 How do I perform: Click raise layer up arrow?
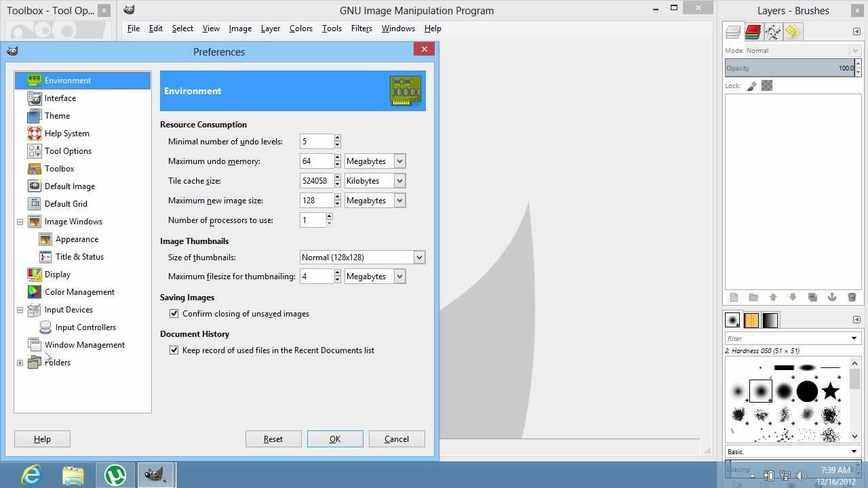click(x=773, y=298)
